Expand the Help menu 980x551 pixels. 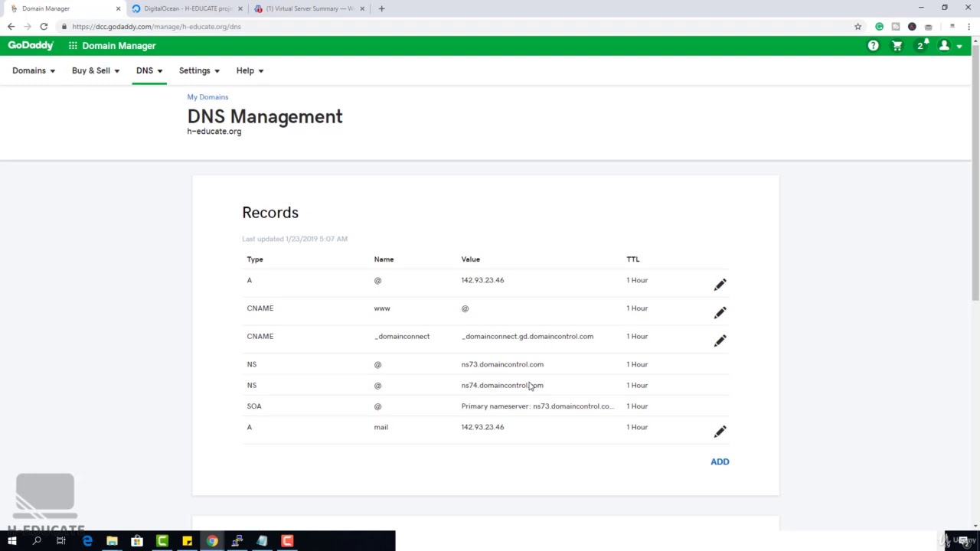[250, 70]
